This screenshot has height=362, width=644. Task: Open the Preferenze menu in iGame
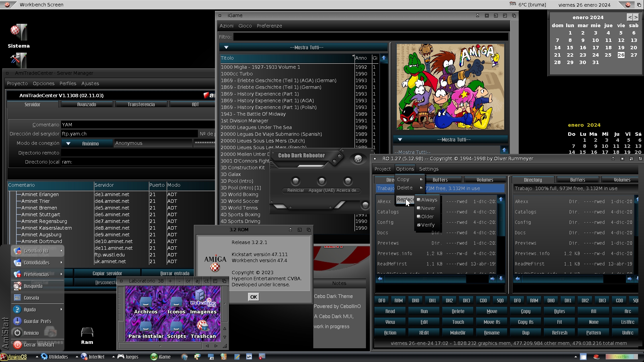(269, 26)
